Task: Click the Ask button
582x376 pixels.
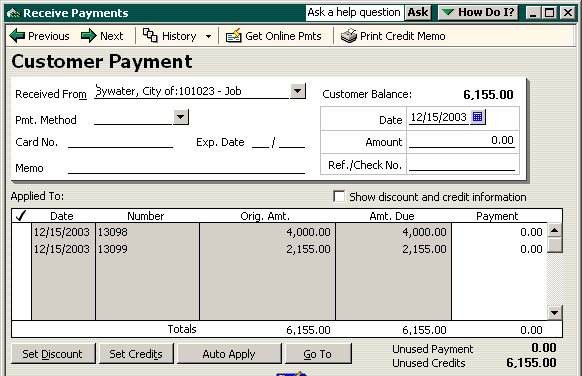Action: click(x=418, y=13)
